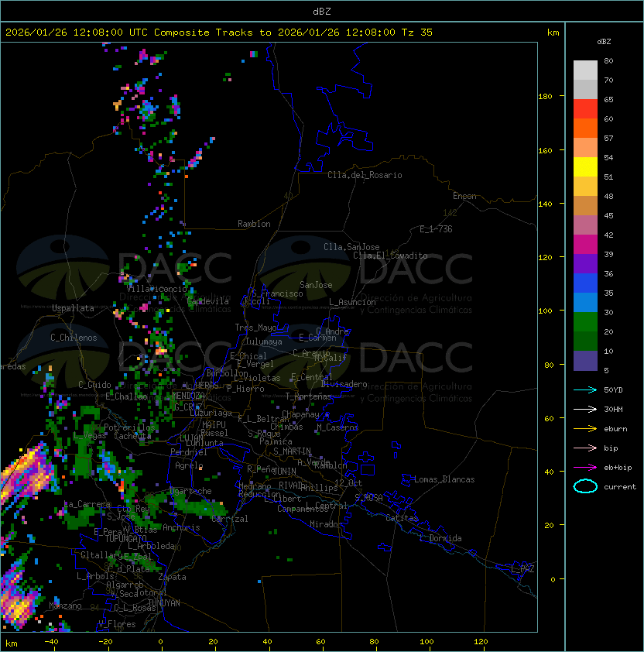Select the pink bip arrow legend icon

click(x=585, y=448)
